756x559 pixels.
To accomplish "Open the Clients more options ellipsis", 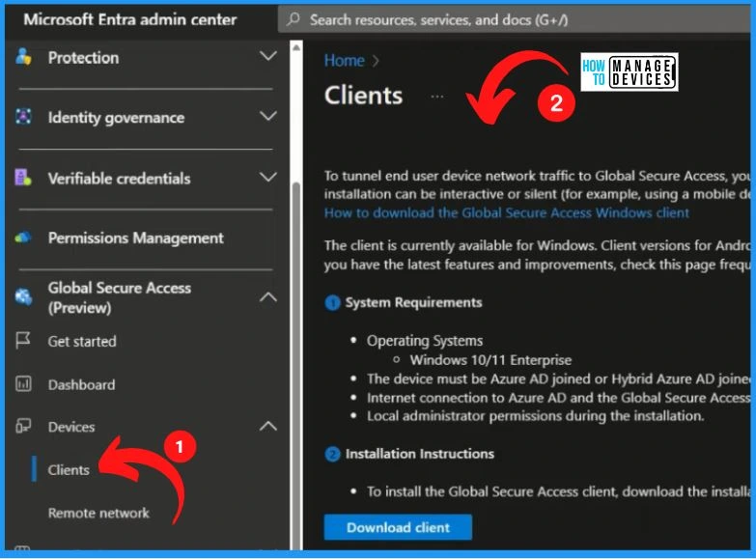I will [436, 97].
